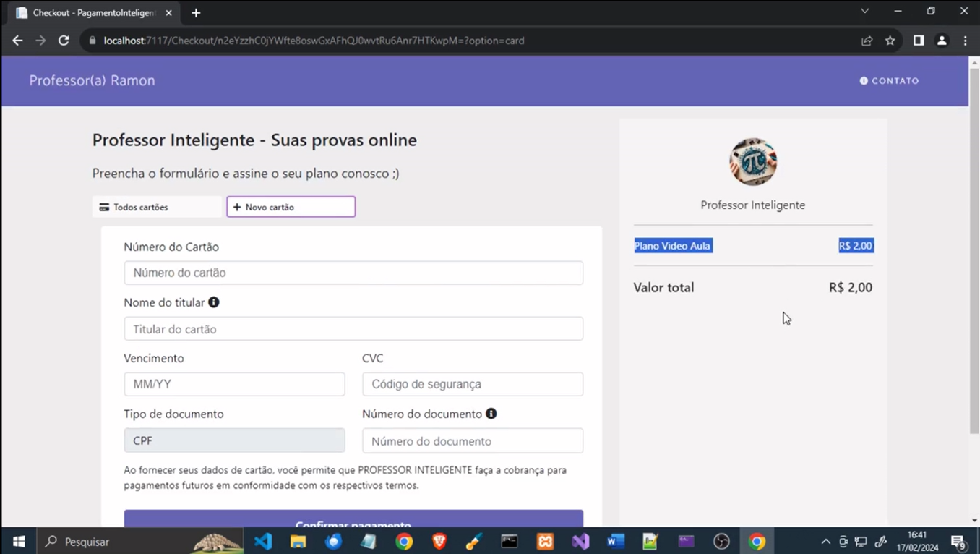The height and width of the screenshot is (554, 980).
Task: Click the highlighted Plano Video Aula text
Action: pos(673,246)
